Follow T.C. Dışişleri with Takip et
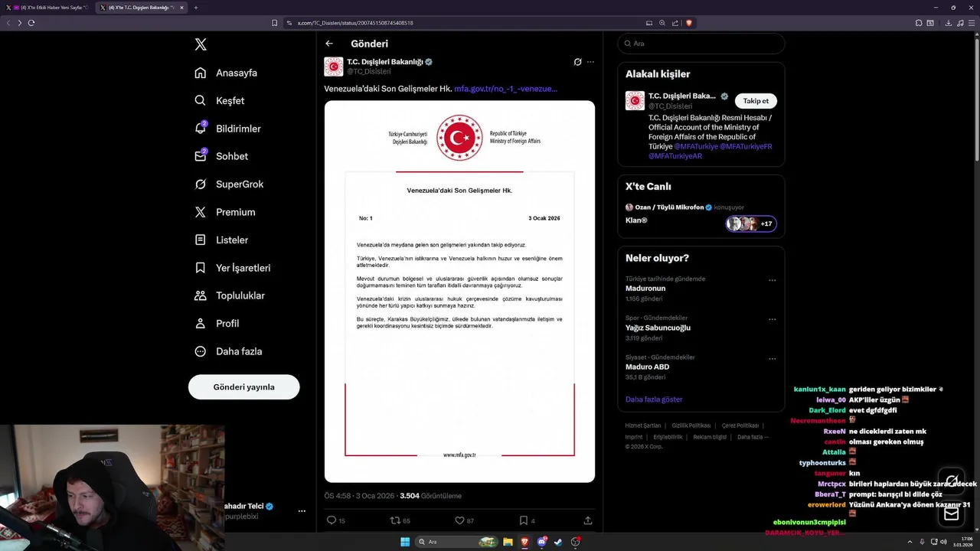 pos(756,101)
